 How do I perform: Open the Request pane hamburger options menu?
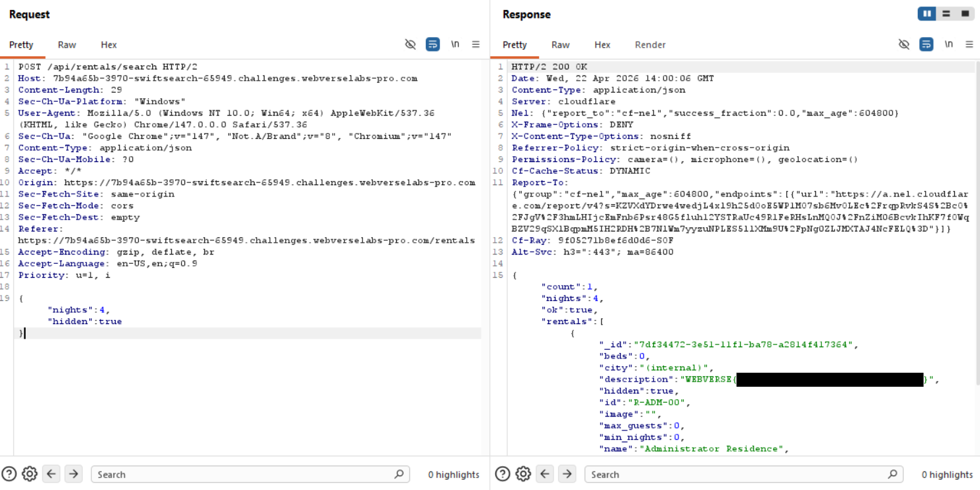[475, 44]
